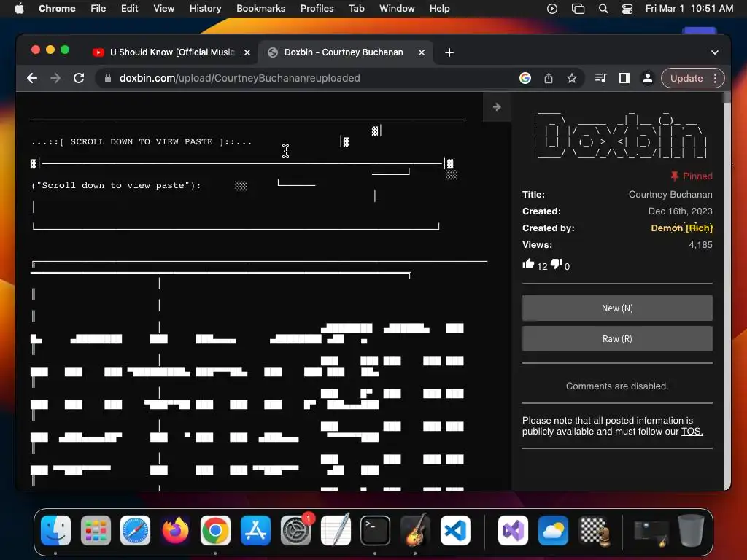
Task: Close the Doxbin tab
Action: 421,52
